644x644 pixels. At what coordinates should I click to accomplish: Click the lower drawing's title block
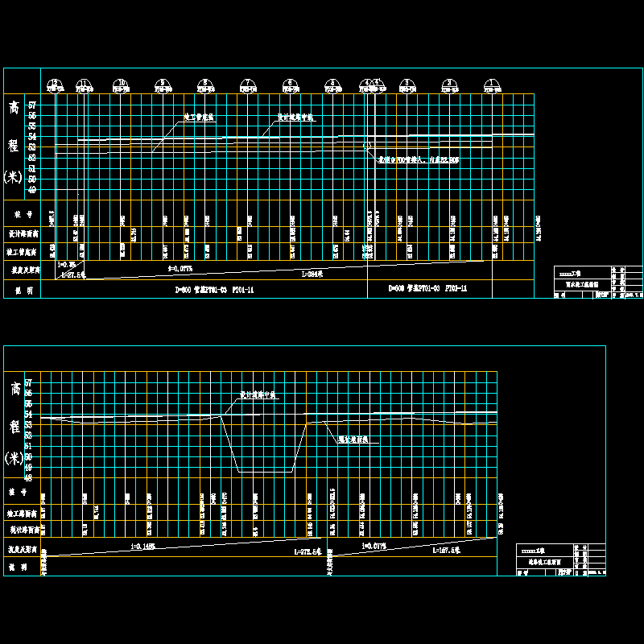[x=560, y=560]
